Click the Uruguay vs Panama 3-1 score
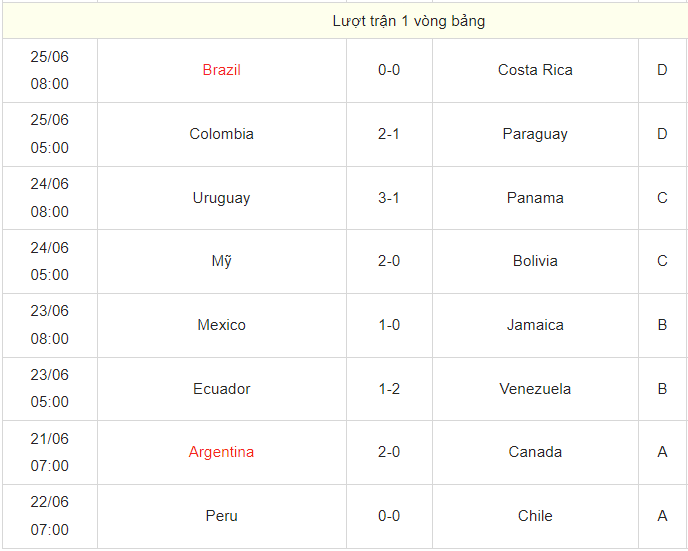688x551 pixels. pos(389,198)
